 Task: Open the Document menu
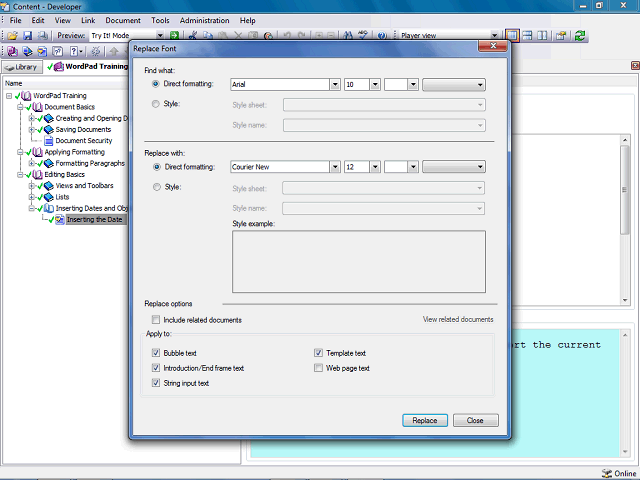[x=123, y=20]
